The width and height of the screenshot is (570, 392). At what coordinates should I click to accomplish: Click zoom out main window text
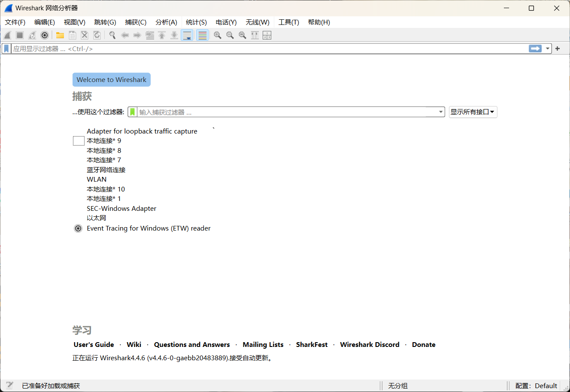click(230, 35)
